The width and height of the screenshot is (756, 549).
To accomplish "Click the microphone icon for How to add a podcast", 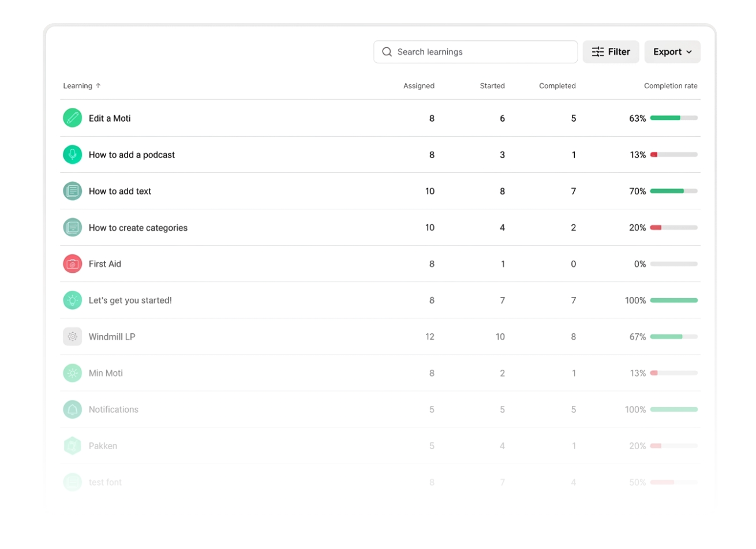I will click(72, 155).
